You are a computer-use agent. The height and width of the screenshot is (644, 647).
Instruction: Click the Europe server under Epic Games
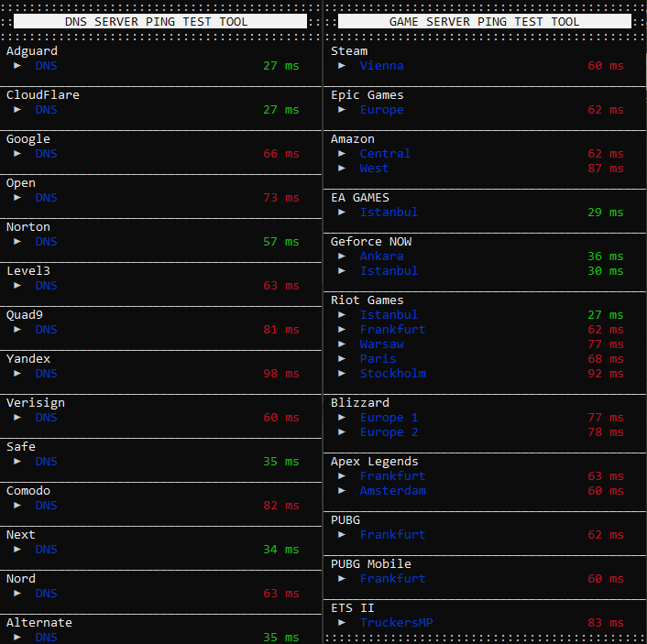point(381,110)
